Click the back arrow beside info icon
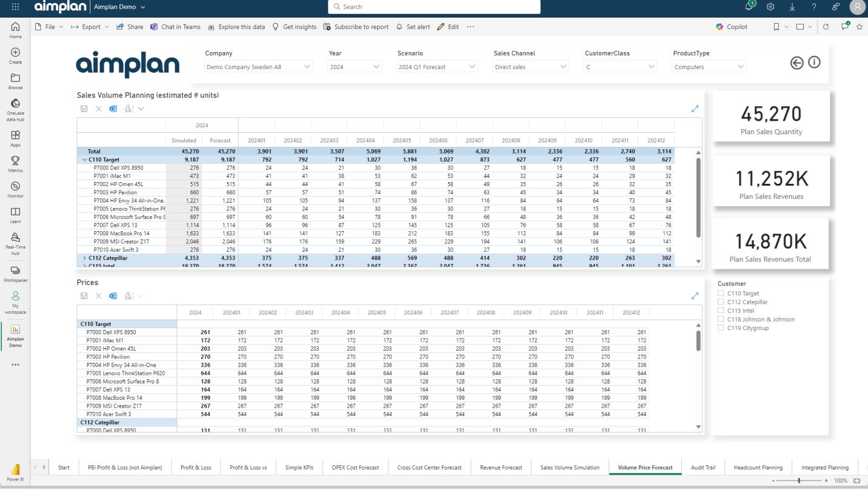Image resolution: width=868 pixels, height=489 pixels. (x=797, y=62)
